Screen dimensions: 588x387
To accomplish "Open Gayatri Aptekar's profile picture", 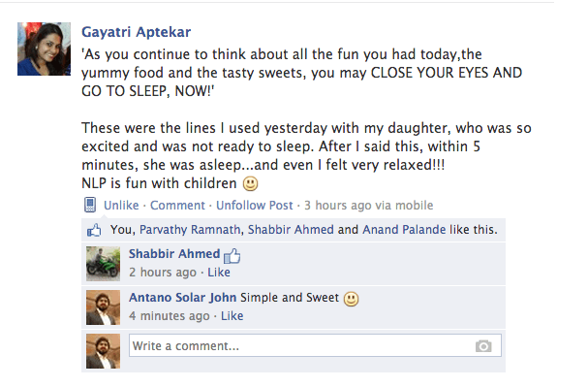I will tap(44, 48).
